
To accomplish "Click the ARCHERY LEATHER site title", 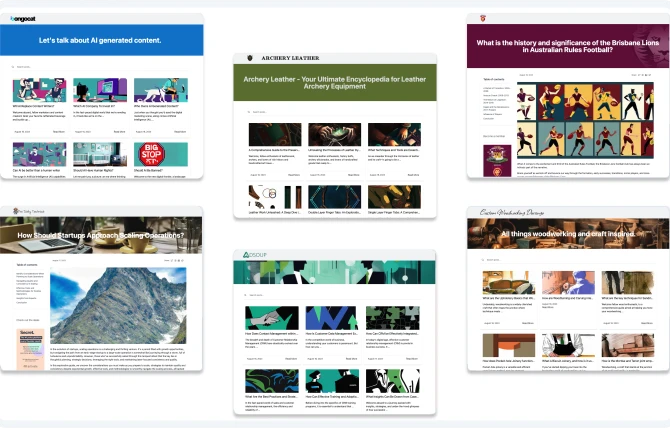I will click(x=290, y=58).
